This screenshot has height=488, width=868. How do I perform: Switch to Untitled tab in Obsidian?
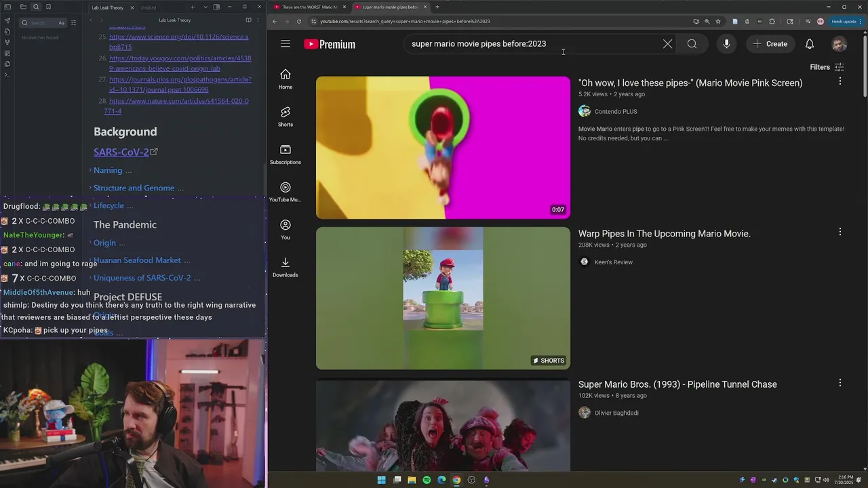pos(148,7)
